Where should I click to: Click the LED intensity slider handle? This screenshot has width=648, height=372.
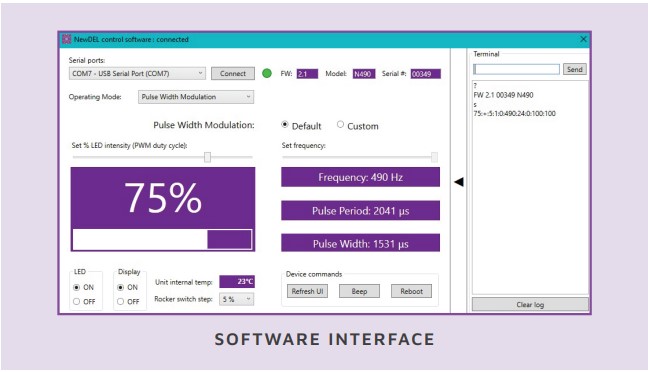(x=207, y=157)
